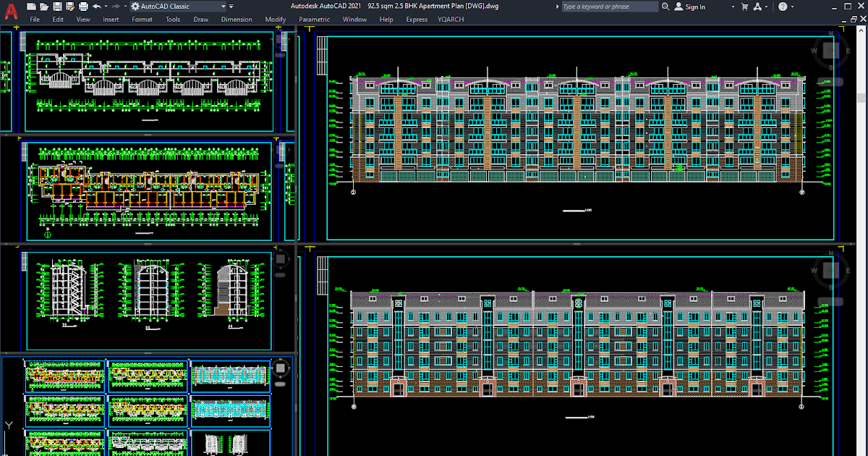The width and height of the screenshot is (868, 456).
Task: Click the search magnifier icon
Action: pyautogui.click(x=665, y=7)
